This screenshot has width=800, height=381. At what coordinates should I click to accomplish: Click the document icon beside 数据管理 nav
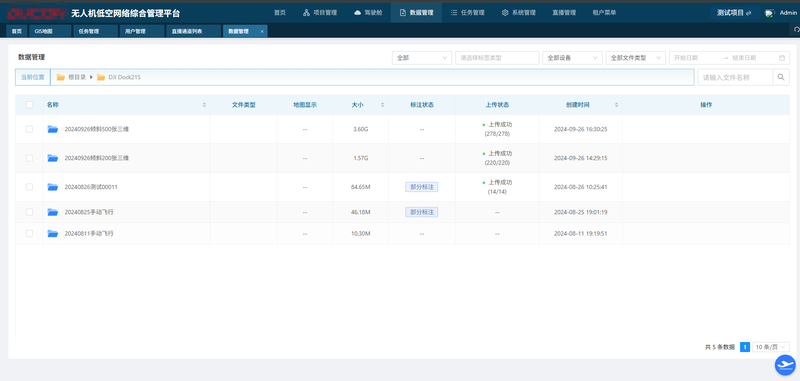[403, 13]
